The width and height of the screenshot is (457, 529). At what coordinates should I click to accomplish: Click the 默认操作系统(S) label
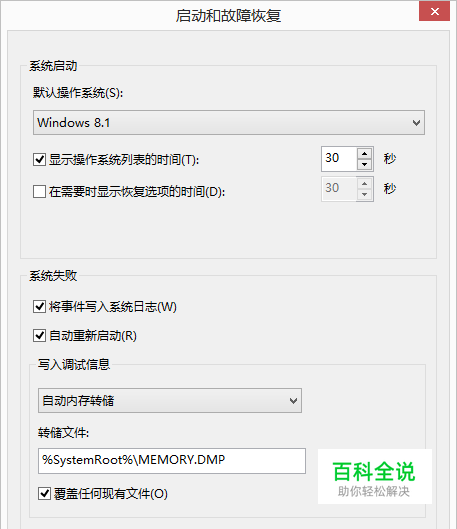[78, 92]
